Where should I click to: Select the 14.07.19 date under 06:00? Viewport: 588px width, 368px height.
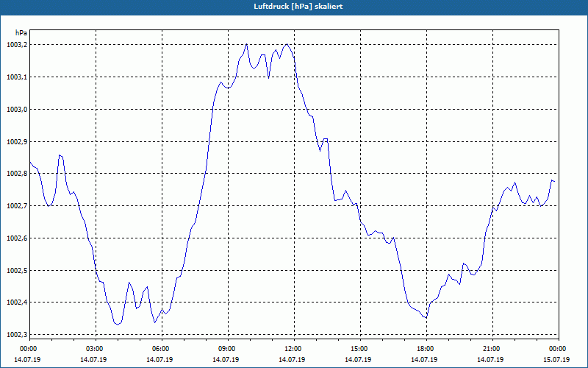click(x=159, y=359)
